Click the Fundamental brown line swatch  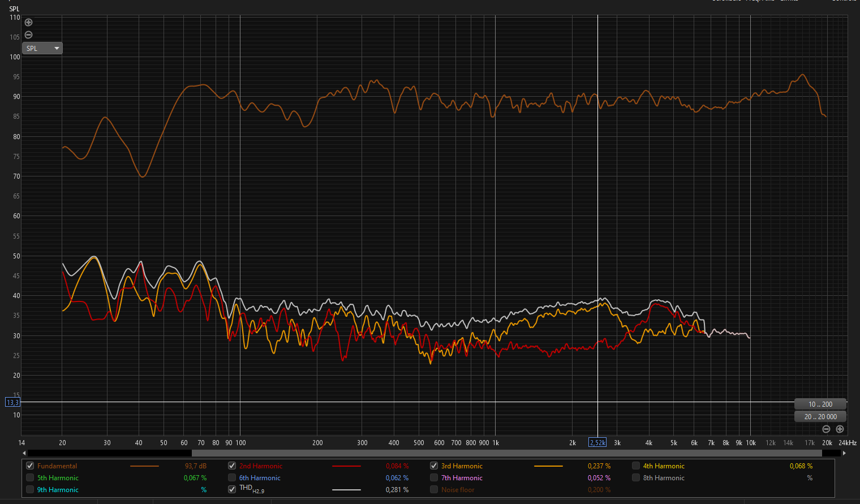[x=144, y=466]
